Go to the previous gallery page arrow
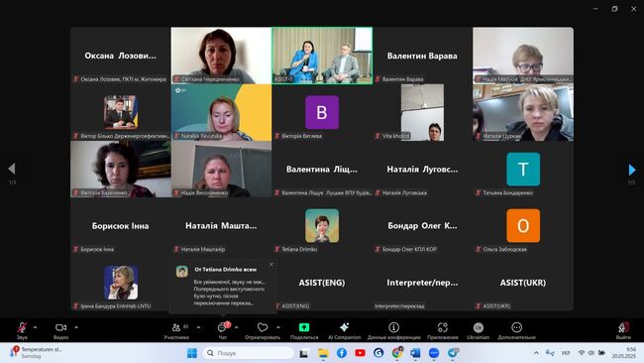 tap(12, 169)
